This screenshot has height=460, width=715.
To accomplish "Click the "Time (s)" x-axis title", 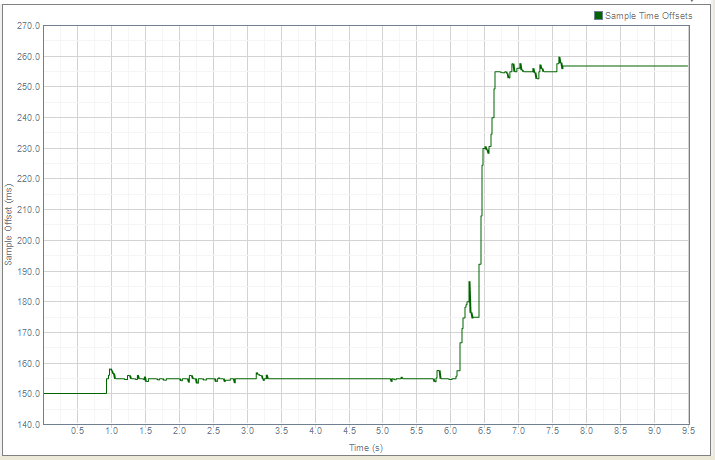I will [365, 447].
